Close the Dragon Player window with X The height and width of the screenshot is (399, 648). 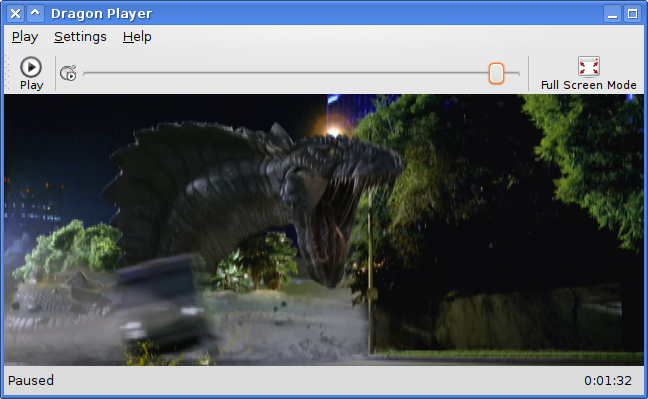pyautogui.click(x=15, y=14)
